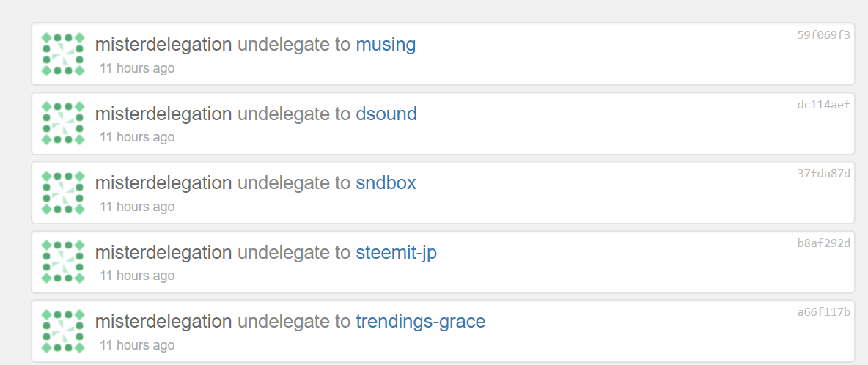Open the musing account link
The width and height of the screenshot is (868, 365).
coord(386,45)
